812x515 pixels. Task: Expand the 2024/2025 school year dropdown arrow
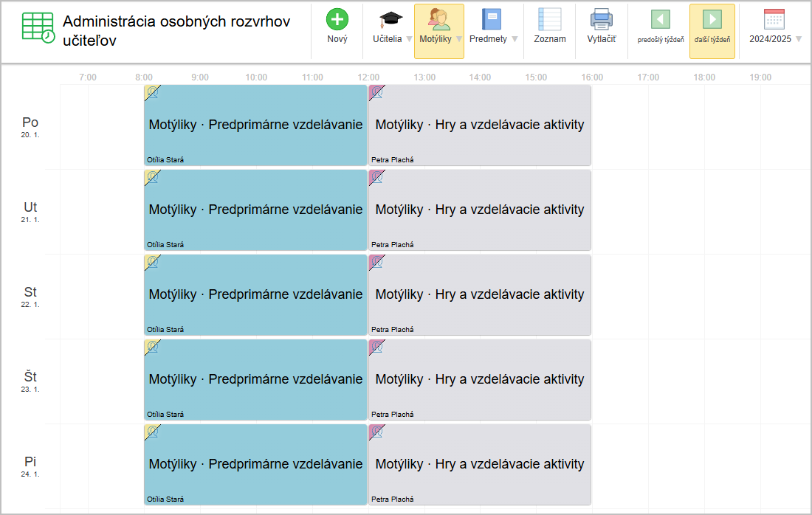click(x=799, y=39)
